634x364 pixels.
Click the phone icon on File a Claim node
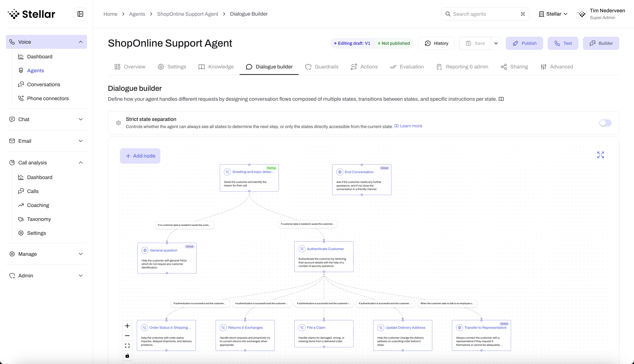tap(302, 327)
